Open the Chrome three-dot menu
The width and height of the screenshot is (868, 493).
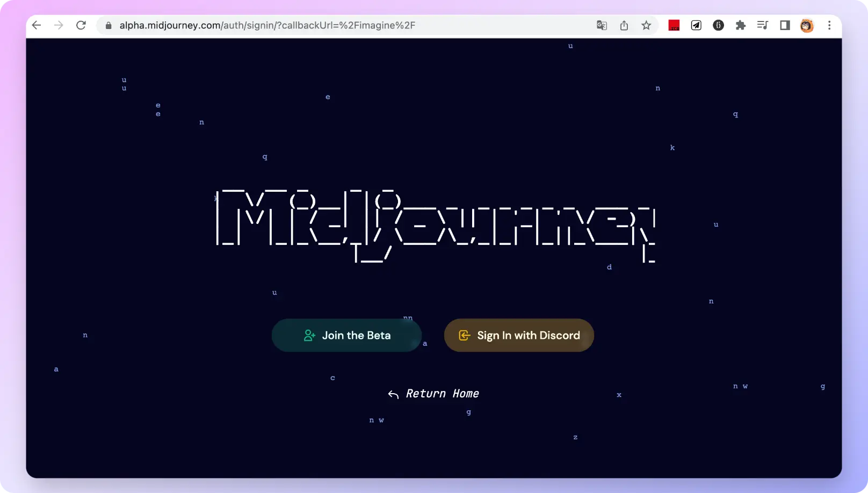829,25
